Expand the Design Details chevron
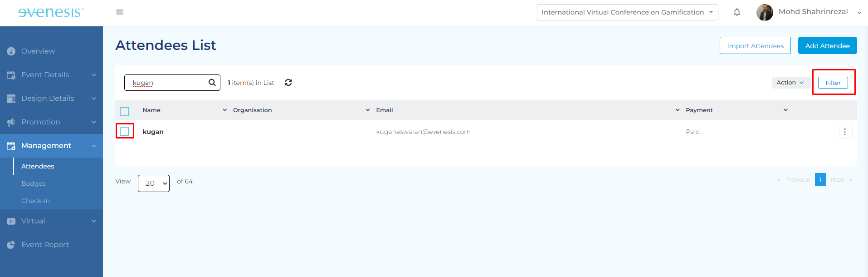The height and width of the screenshot is (277, 868). point(94,99)
